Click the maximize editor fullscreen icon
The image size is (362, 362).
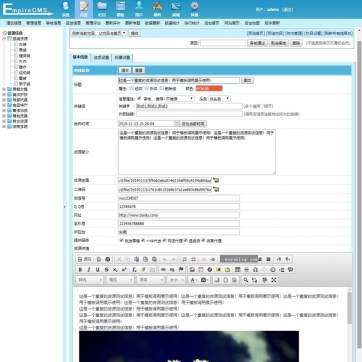coord(274,280)
